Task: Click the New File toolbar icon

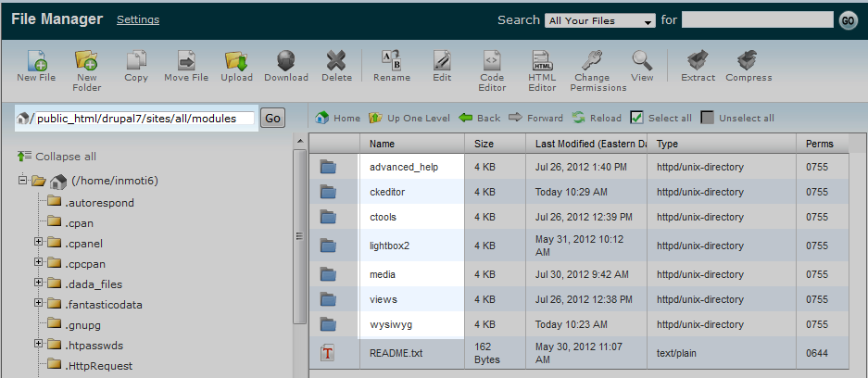Action: (x=36, y=61)
